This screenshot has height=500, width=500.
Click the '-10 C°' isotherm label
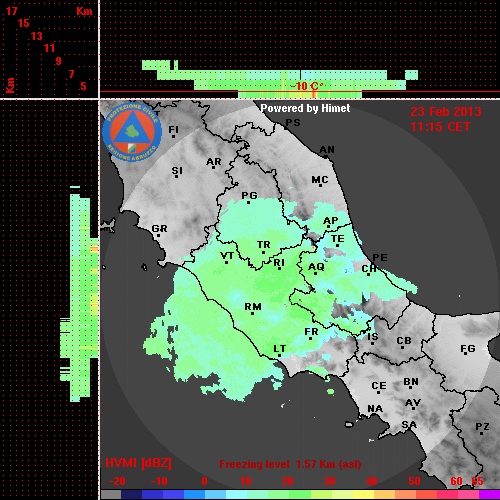[x=306, y=86]
